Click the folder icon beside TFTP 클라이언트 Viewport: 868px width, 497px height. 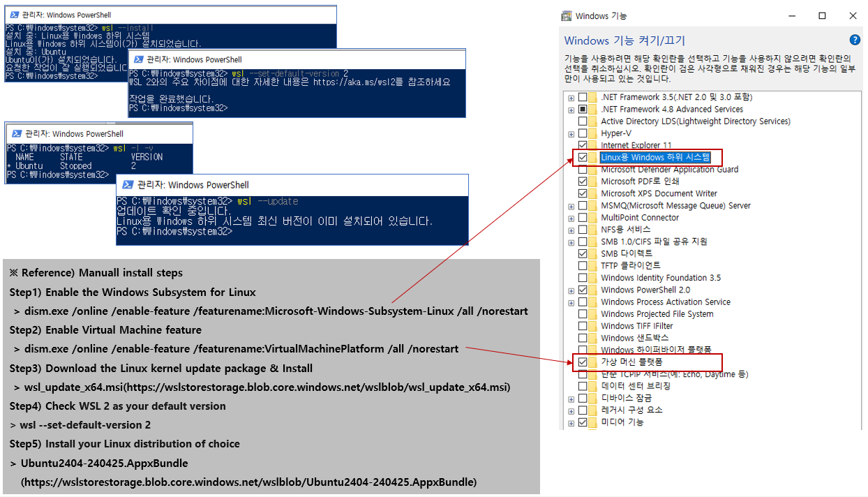[x=593, y=266]
